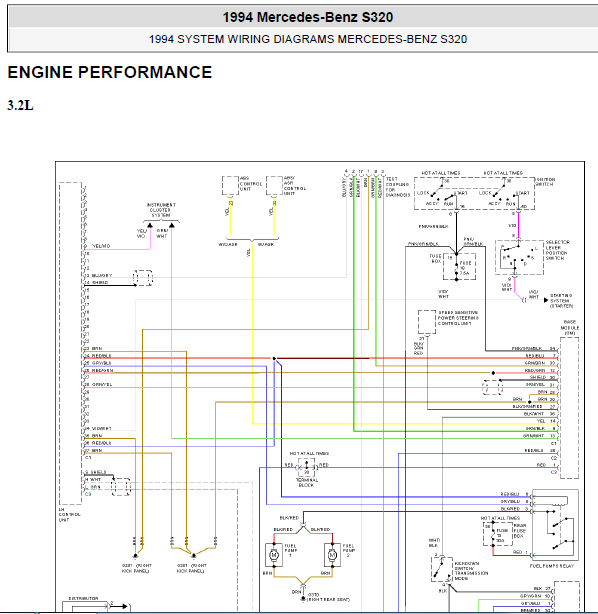Click the "1994 SYSTEM WIRING DIAGRAMS MERCEDES-BENZ S320" subtitle

308,39
